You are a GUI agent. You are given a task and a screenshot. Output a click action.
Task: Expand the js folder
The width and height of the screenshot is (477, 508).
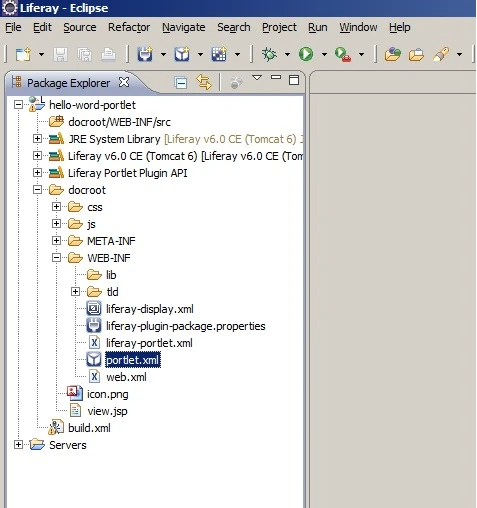[x=56, y=224]
